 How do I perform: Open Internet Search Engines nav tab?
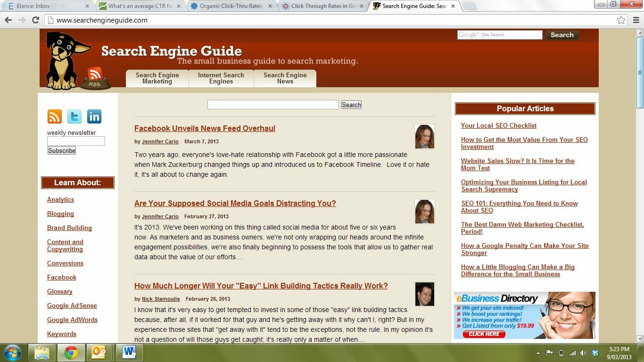tap(221, 78)
